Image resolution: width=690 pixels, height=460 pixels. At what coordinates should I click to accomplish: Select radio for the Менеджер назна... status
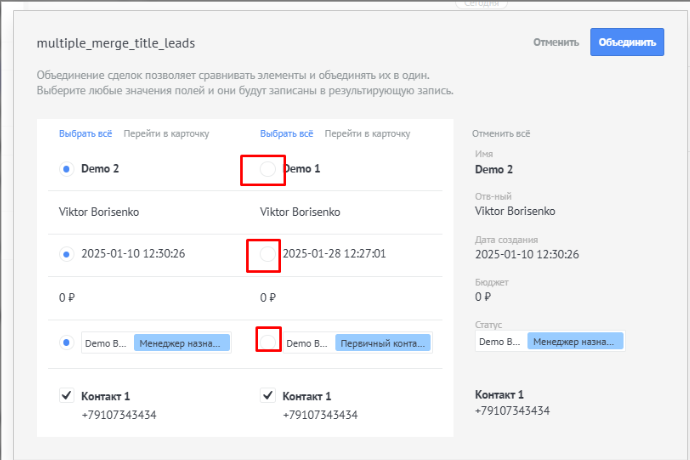(67, 342)
